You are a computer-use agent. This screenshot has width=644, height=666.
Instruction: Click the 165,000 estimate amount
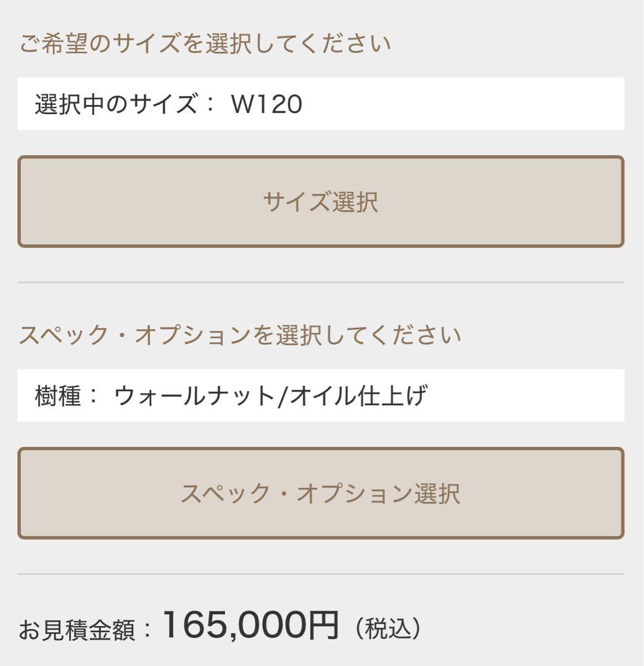point(234,625)
